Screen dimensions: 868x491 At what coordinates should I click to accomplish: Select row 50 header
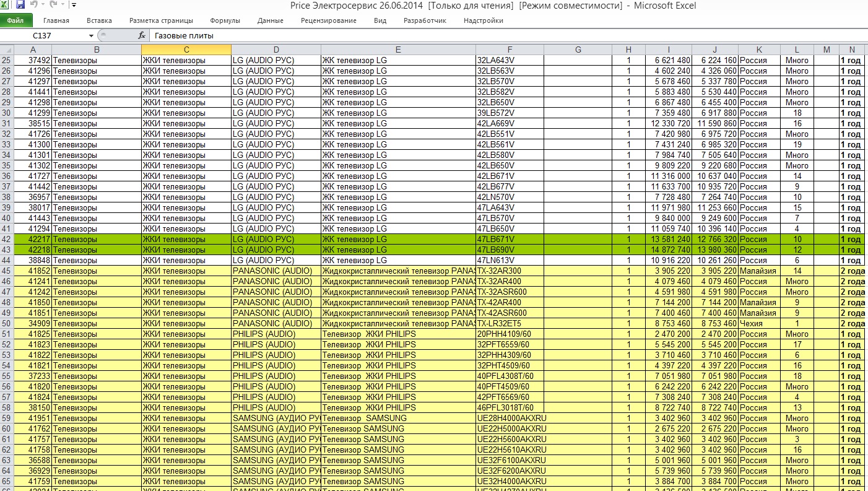(x=7, y=323)
